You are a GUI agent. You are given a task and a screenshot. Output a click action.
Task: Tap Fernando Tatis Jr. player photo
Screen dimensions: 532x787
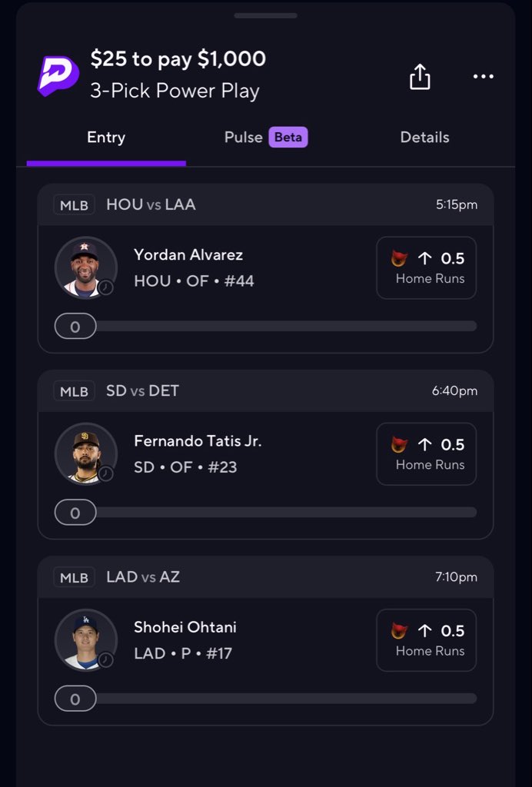click(85, 453)
